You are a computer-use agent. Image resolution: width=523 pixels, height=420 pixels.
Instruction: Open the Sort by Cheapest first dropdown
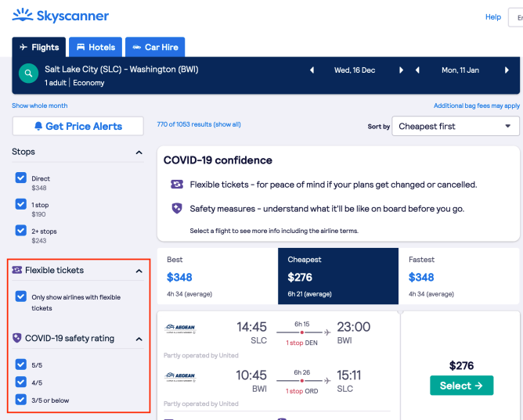tap(456, 126)
